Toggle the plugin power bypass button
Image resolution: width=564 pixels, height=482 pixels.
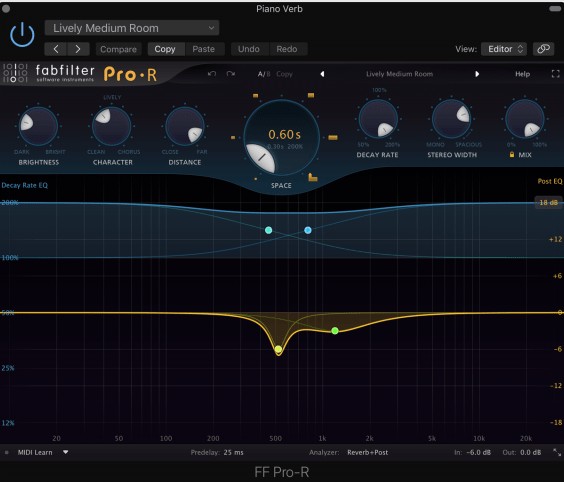pos(22,35)
